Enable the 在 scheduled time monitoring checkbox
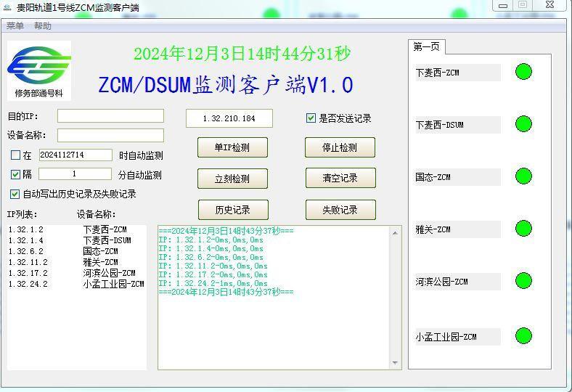 click(x=16, y=155)
